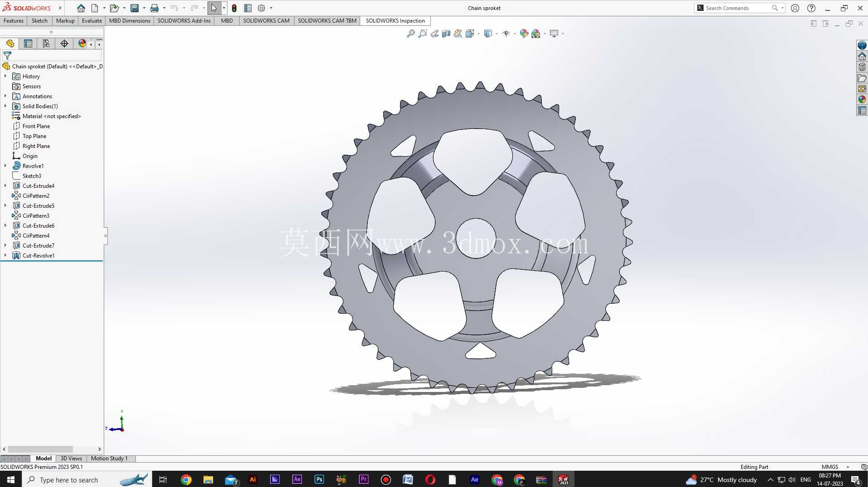Click Apply Scene icon
This screenshot has height=487, width=868.
click(536, 33)
